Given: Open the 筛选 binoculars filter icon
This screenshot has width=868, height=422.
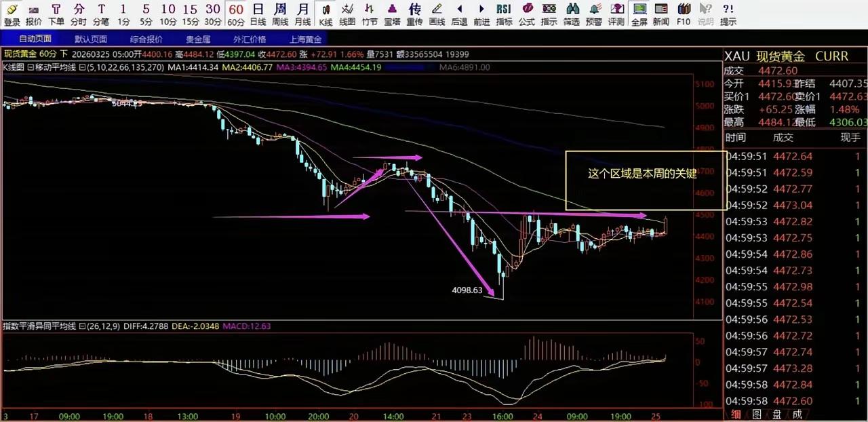Looking at the screenshot, I should point(572,14).
